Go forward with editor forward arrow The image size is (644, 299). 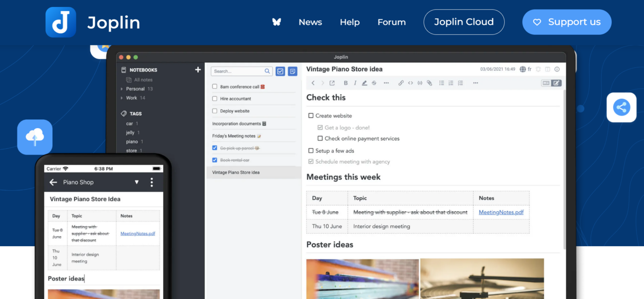pos(322,83)
